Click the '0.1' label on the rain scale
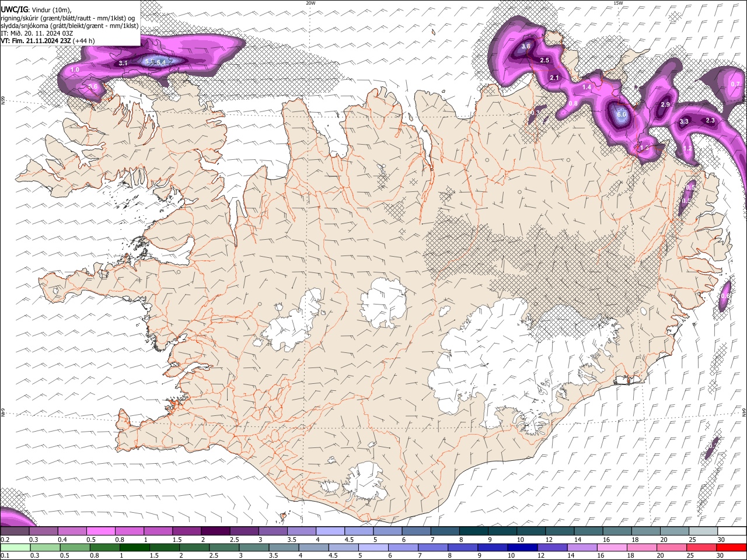The width and height of the screenshot is (747, 560). coord(5,555)
